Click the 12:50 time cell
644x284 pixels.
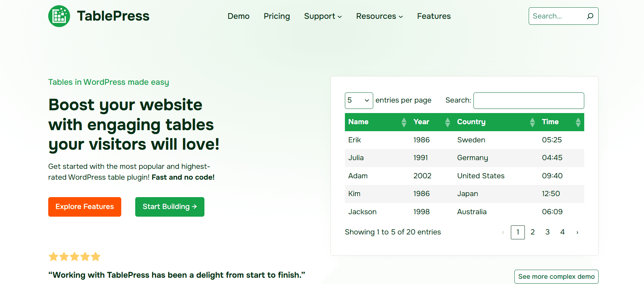point(561,194)
